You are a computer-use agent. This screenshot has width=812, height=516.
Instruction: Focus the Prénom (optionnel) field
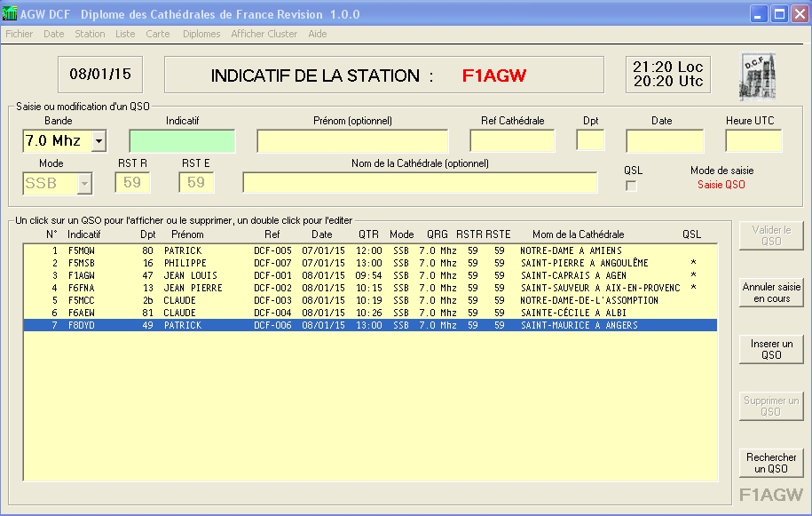point(352,141)
